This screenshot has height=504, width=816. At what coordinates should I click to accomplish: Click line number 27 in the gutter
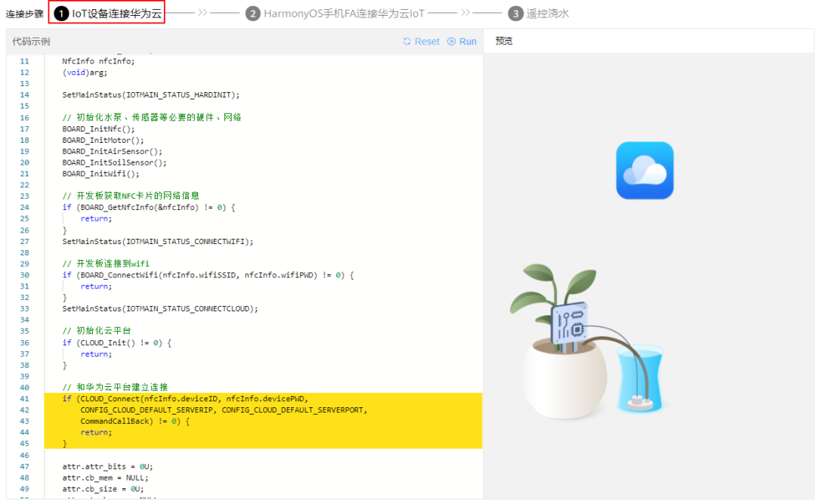pyautogui.click(x=25, y=241)
